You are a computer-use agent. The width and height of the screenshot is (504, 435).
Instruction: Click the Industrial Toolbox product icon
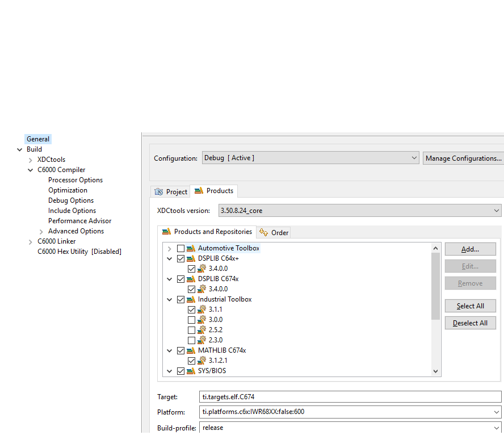click(191, 299)
